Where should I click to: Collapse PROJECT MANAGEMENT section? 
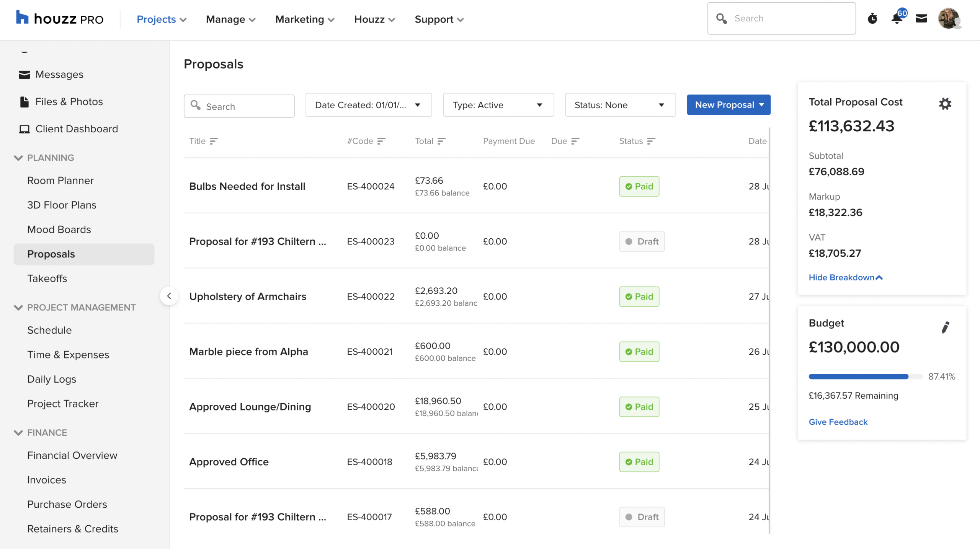point(18,307)
